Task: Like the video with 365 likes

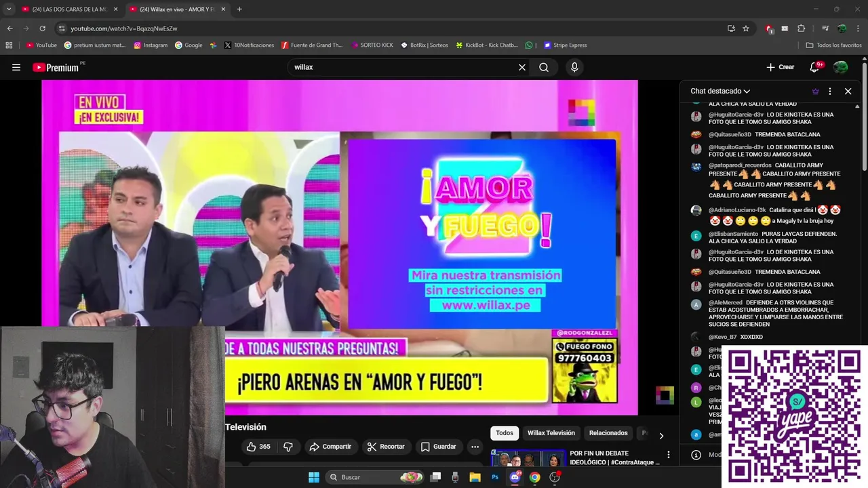Action: click(x=258, y=447)
